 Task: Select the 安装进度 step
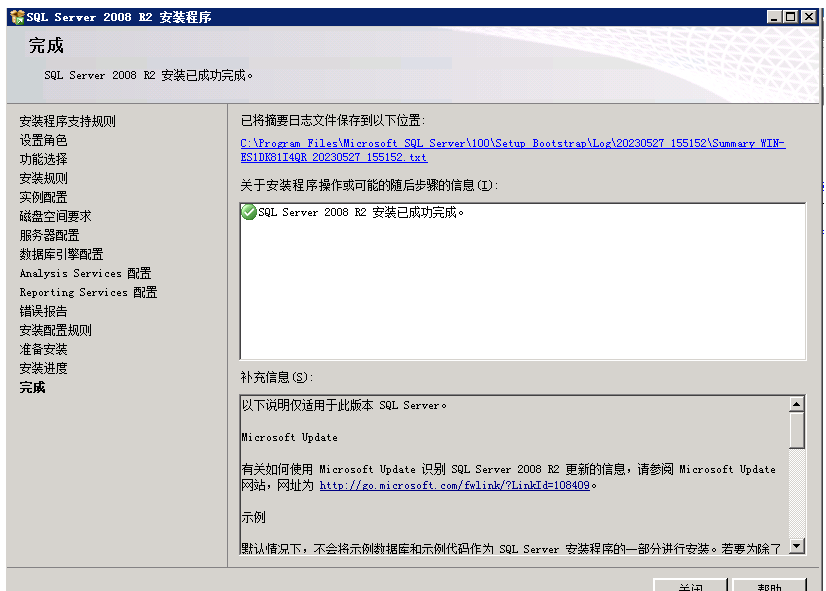click(43, 368)
